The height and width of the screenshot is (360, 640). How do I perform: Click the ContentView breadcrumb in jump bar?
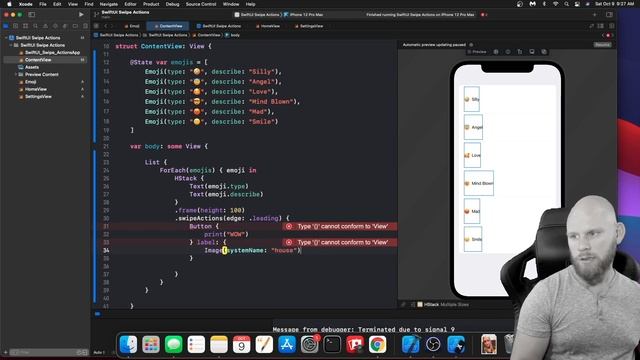coord(207,35)
